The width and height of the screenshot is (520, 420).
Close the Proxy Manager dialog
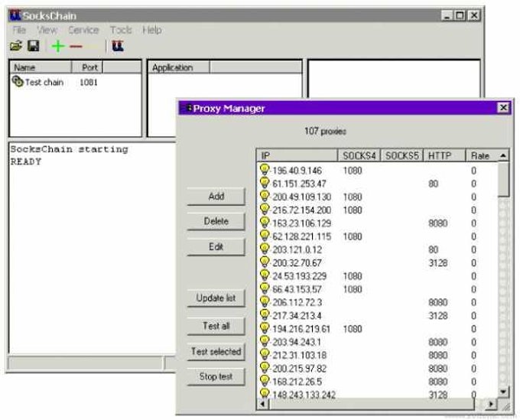[x=503, y=108]
